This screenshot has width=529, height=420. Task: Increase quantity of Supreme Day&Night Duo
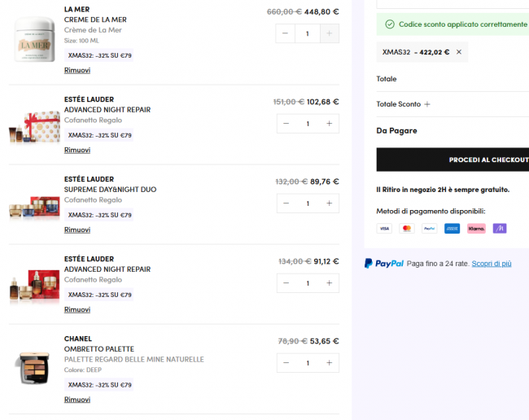pos(329,203)
